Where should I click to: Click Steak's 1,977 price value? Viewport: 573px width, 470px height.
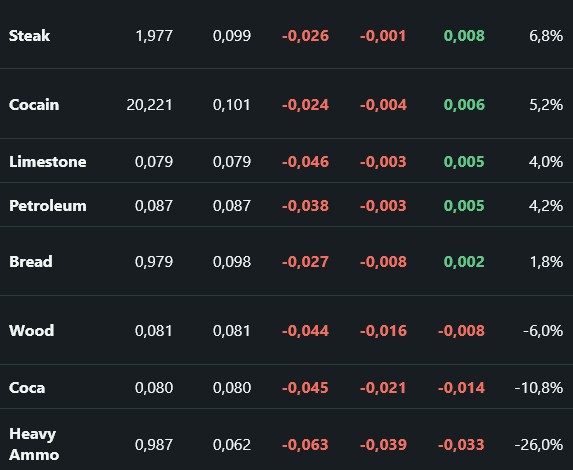tap(154, 36)
